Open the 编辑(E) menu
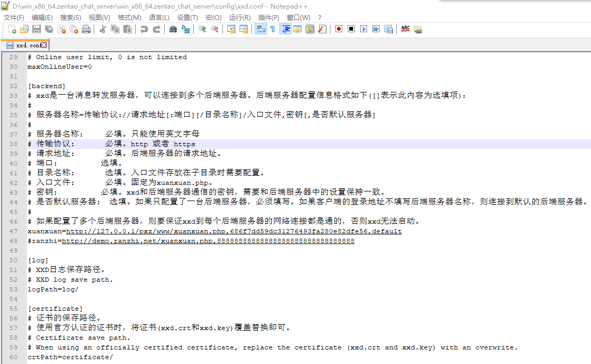The height and width of the screenshot is (364, 591). (42, 18)
